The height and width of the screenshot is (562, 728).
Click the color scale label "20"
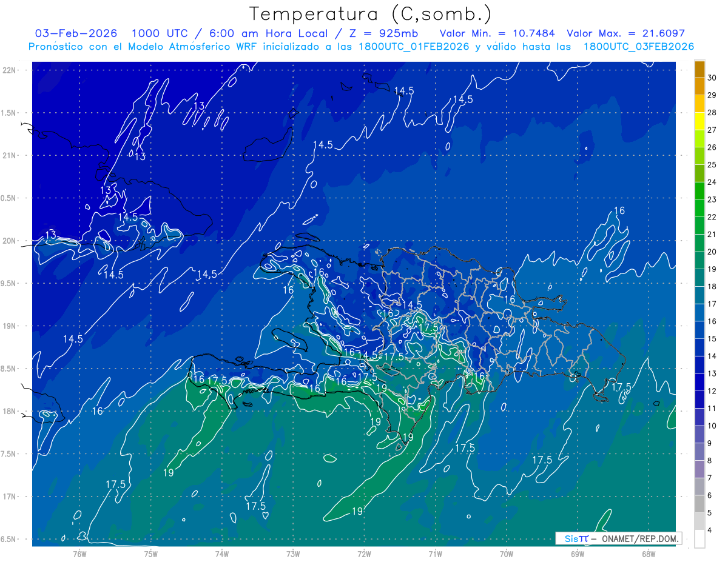712,252
